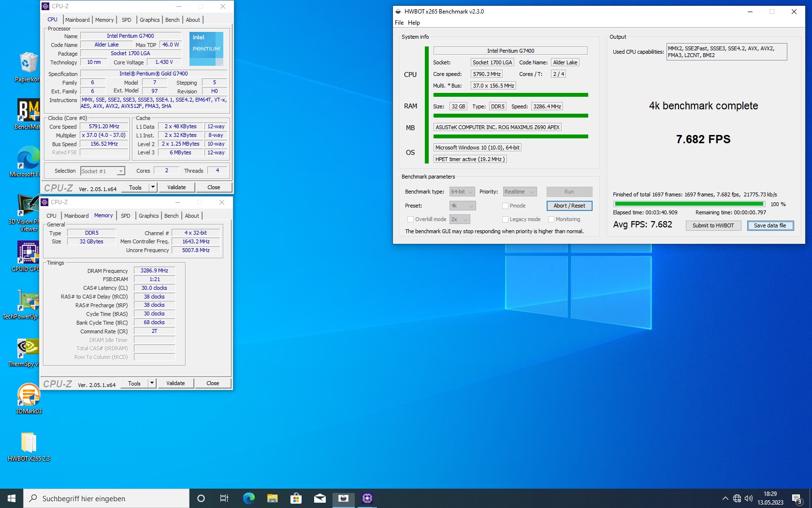Open the Help menu in HWBOT x265
812x508 pixels.
coord(414,23)
